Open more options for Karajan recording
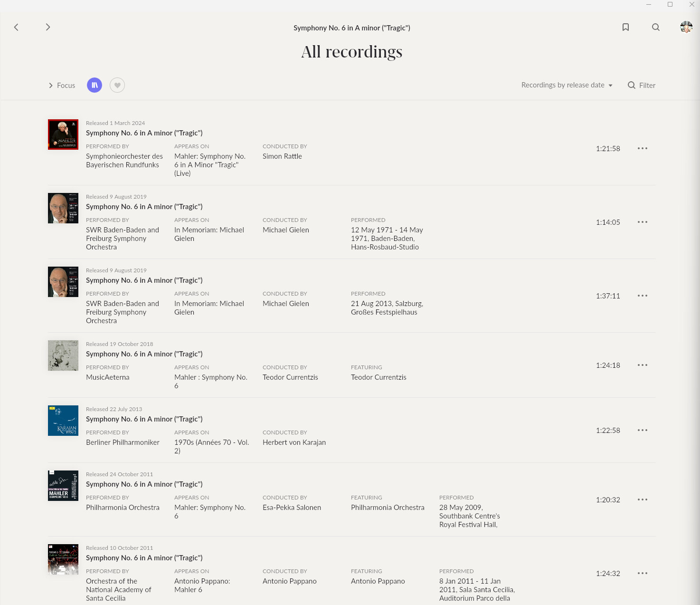 click(643, 430)
